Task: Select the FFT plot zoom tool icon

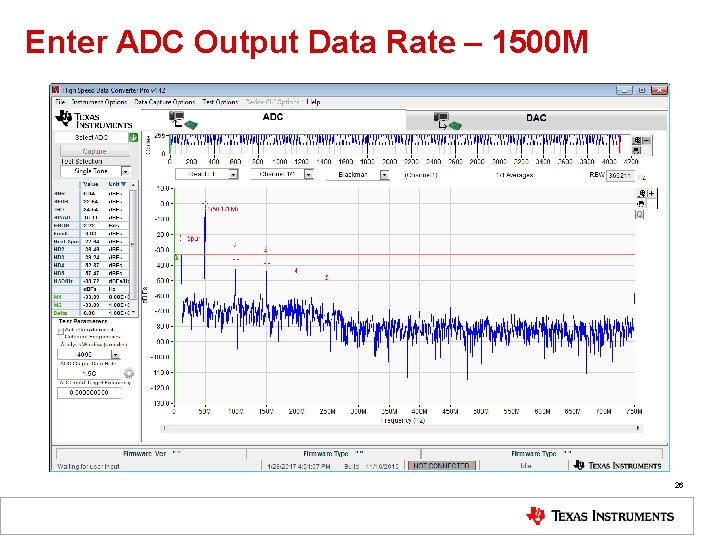Action: point(641,194)
